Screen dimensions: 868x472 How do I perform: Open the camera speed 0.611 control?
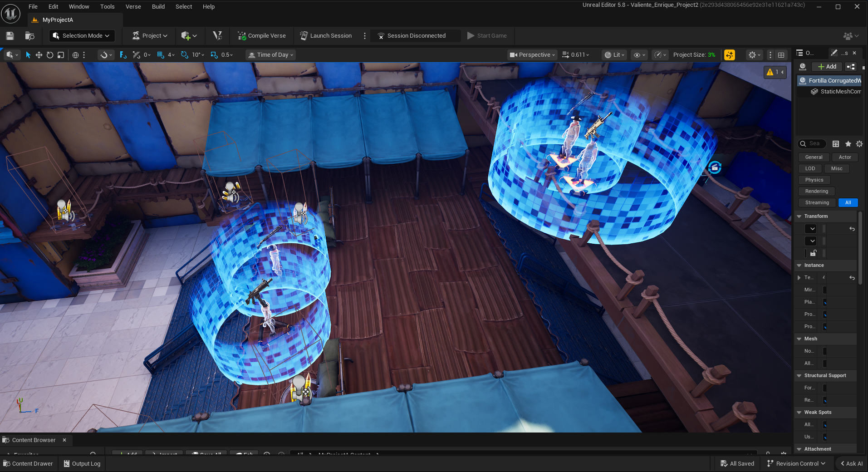tap(576, 55)
